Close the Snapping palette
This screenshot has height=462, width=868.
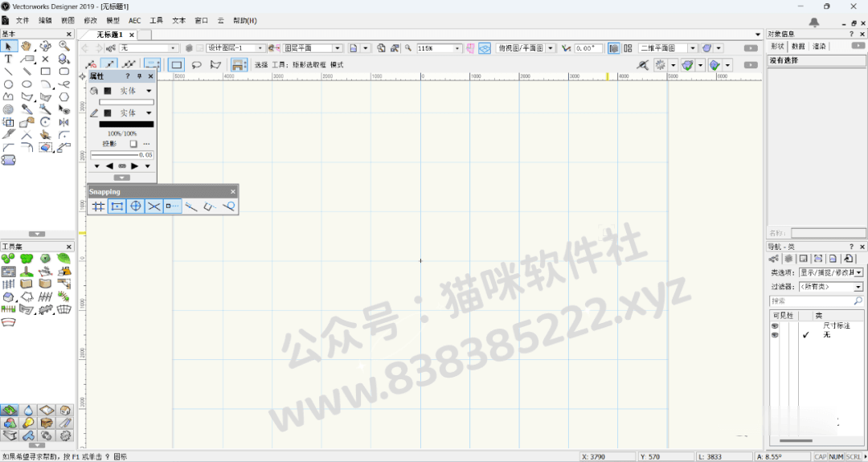[233, 191]
